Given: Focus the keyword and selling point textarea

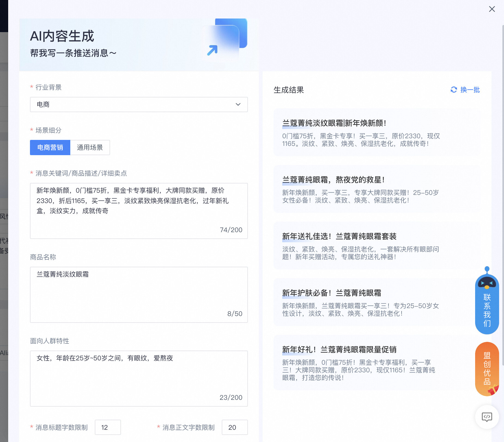Looking at the screenshot, I should coord(139,211).
